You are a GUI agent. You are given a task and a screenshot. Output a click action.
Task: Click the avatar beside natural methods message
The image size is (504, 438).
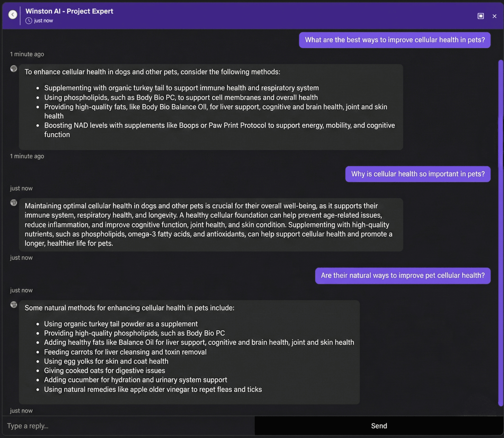pyautogui.click(x=13, y=305)
